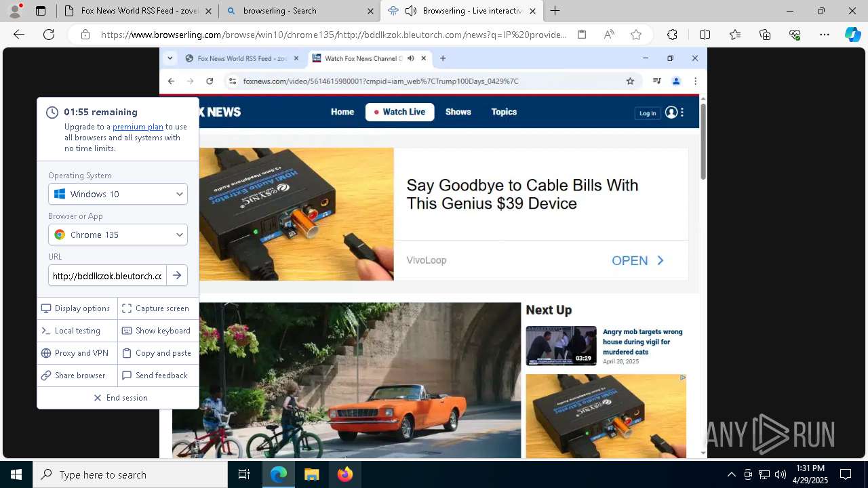Click Edge address bar
The width and height of the screenshot is (868, 488).
pos(334,35)
